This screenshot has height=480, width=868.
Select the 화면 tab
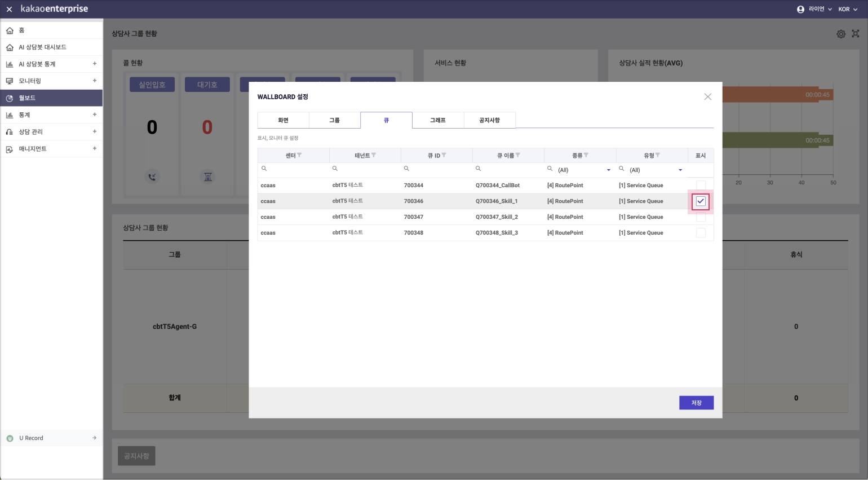click(x=283, y=120)
